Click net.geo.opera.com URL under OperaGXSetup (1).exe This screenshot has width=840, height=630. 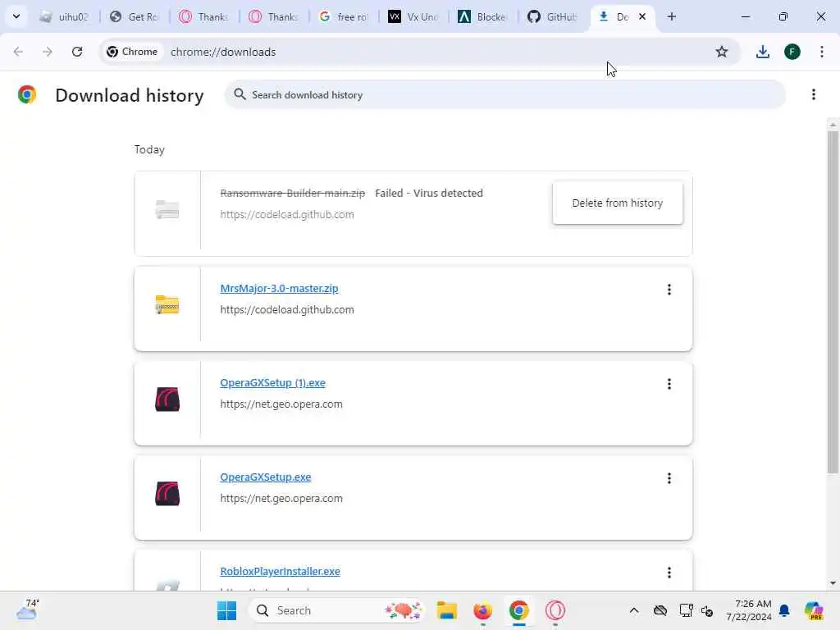pos(281,404)
